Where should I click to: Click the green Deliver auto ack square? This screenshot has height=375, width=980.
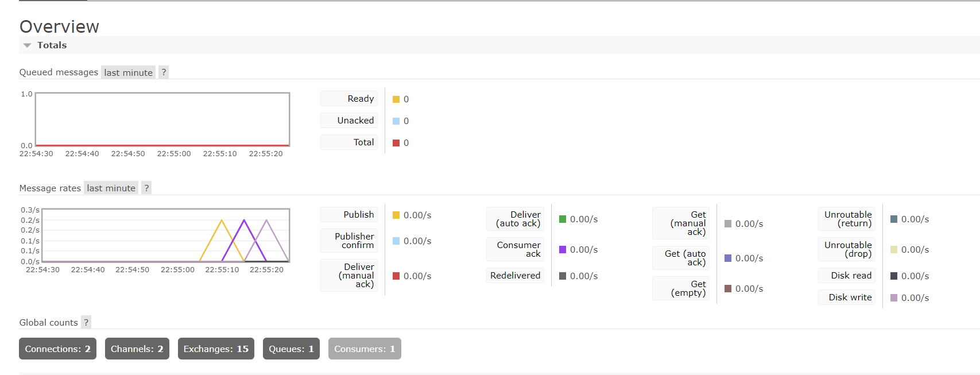coord(563,219)
